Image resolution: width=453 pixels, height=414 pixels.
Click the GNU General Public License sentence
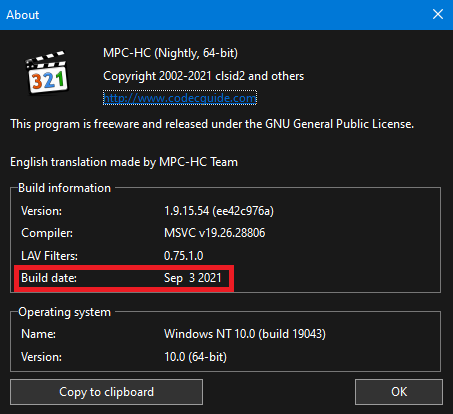(212, 124)
